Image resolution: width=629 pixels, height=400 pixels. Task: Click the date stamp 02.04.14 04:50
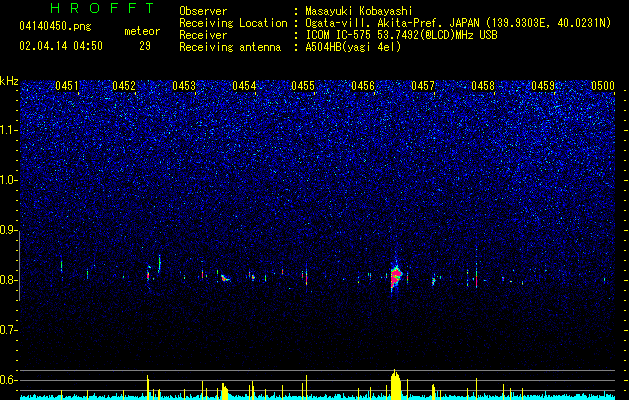point(61,46)
